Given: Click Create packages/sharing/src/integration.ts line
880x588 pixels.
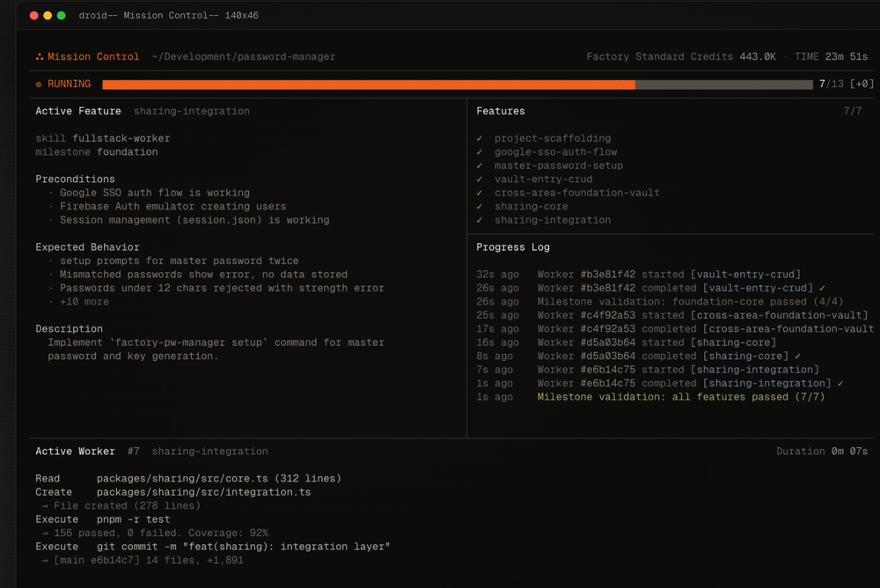Looking at the screenshot, I should tap(172, 492).
